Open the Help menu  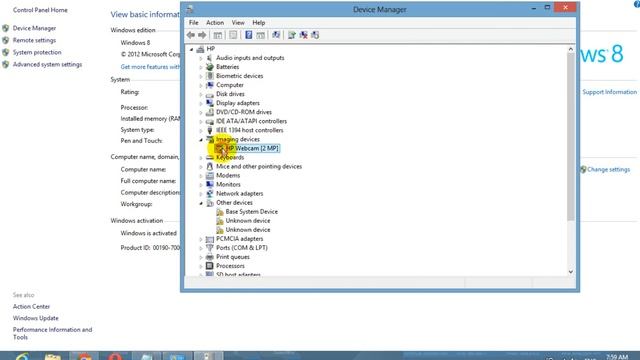pyautogui.click(x=258, y=22)
